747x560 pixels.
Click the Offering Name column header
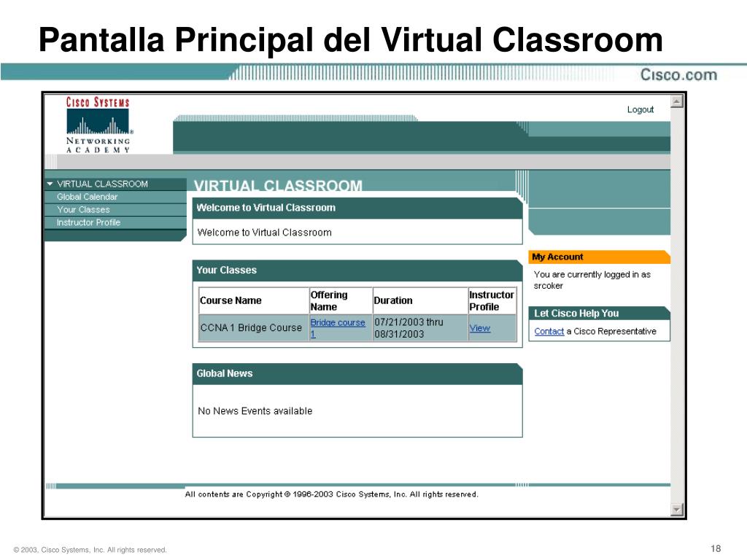click(341, 300)
